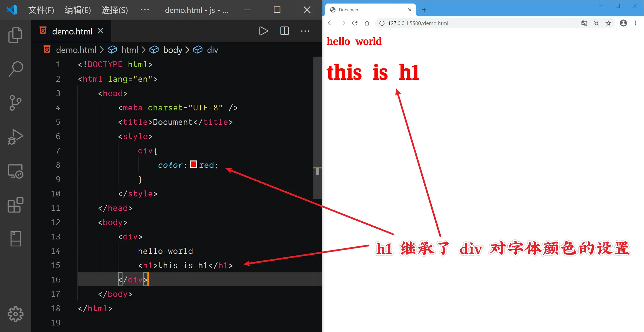Split the editor to the right
The image size is (644, 332).
pos(284,31)
